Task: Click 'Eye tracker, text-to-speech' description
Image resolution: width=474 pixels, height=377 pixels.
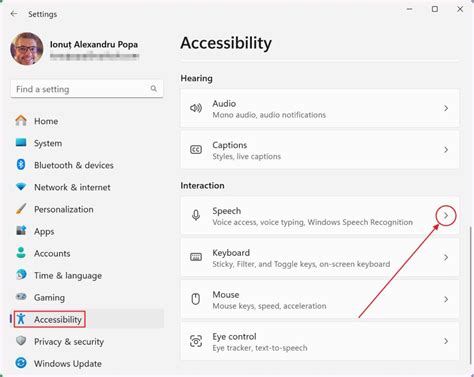Action: tap(260, 348)
